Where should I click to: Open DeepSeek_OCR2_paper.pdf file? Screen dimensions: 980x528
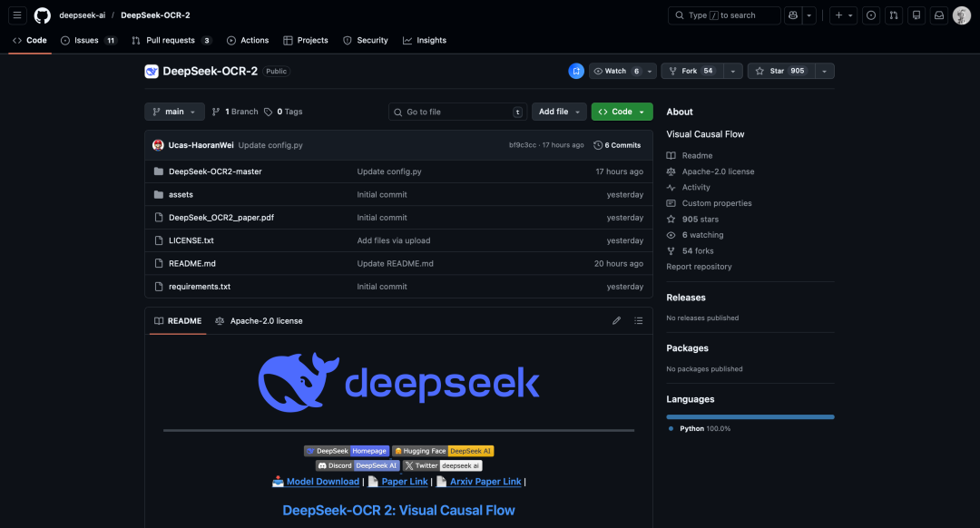[221, 218]
